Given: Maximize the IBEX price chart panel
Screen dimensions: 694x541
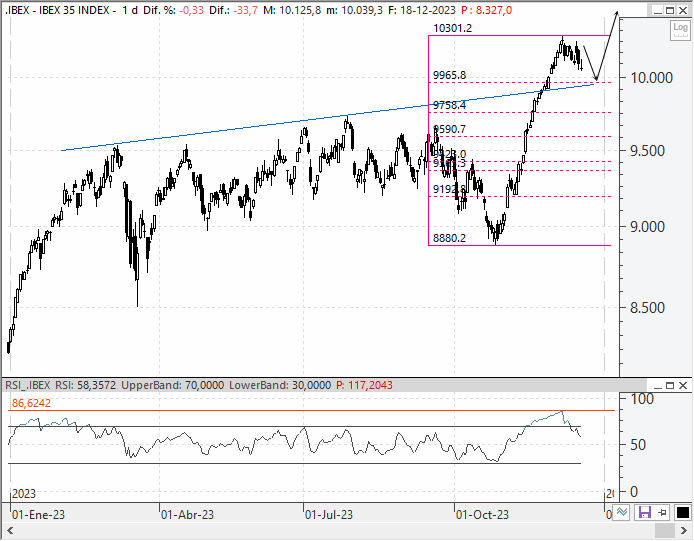Looking at the screenshot, I should (670, 11).
